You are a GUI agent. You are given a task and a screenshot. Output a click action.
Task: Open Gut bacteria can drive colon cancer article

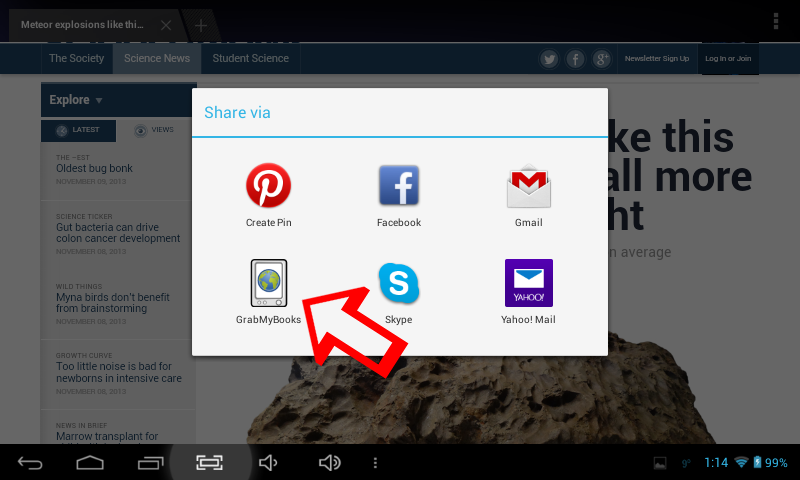coord(118,233)
